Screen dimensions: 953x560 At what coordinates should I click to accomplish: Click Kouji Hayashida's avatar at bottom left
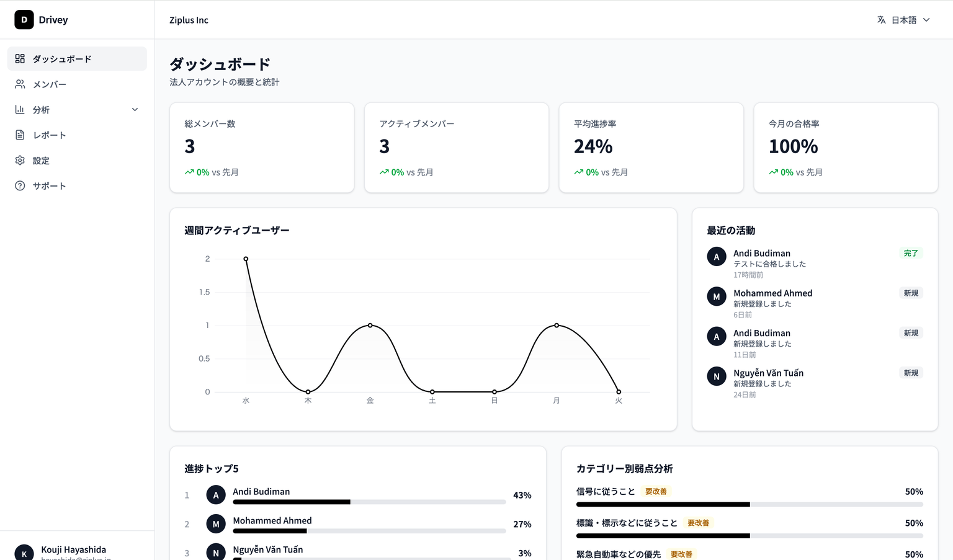click(24, 552)
